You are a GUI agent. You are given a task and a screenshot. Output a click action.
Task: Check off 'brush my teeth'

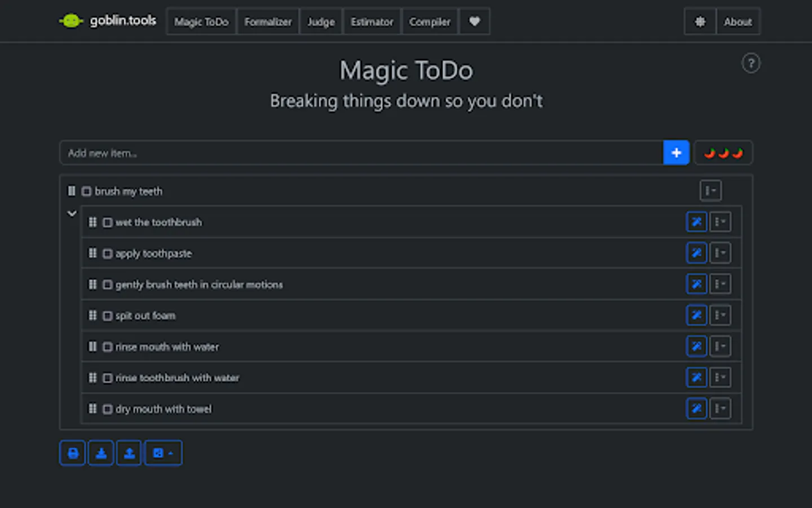86,191
